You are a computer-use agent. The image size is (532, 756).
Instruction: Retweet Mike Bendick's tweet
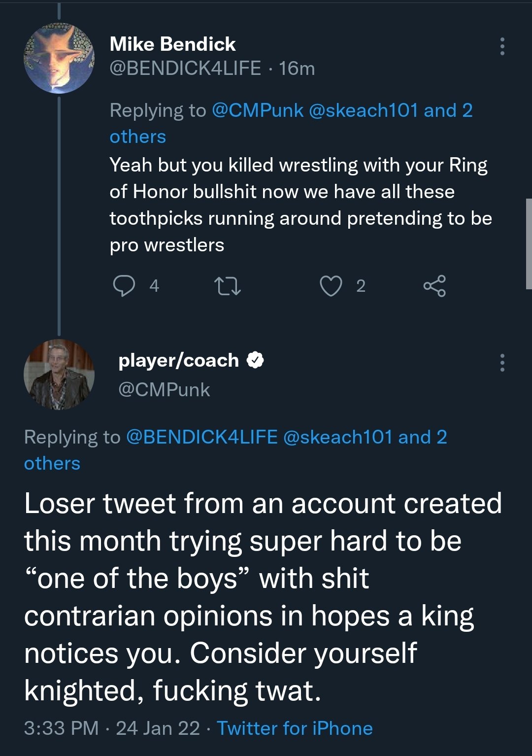coord(228,286)
